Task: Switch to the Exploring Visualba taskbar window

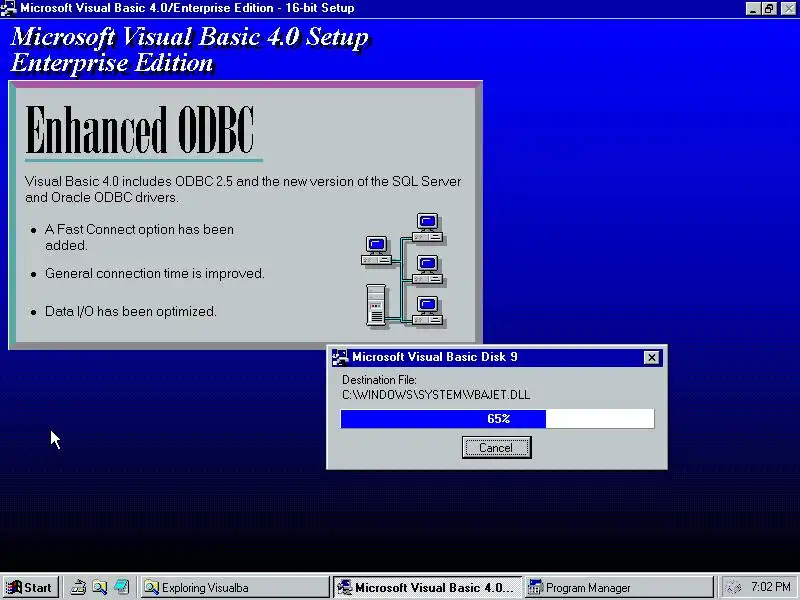Action: [x=234, y=588]
